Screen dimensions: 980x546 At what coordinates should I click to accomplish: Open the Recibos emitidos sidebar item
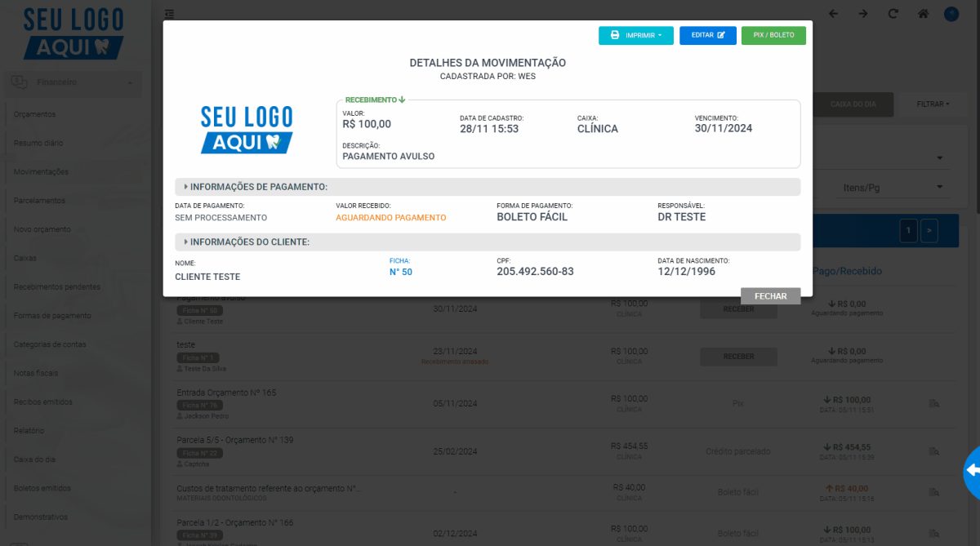point(43,402)
